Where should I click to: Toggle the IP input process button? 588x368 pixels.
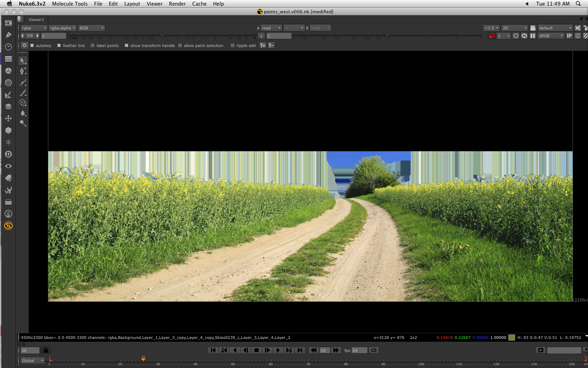click(x=569, y=36)
